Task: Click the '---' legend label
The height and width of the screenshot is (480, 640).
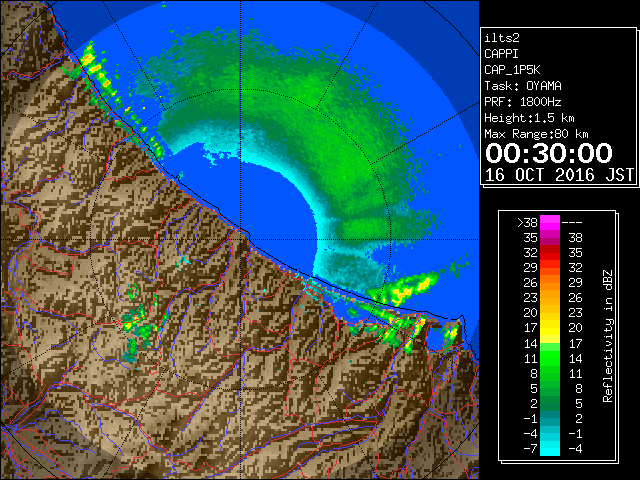Action: (x=572, y=223)
